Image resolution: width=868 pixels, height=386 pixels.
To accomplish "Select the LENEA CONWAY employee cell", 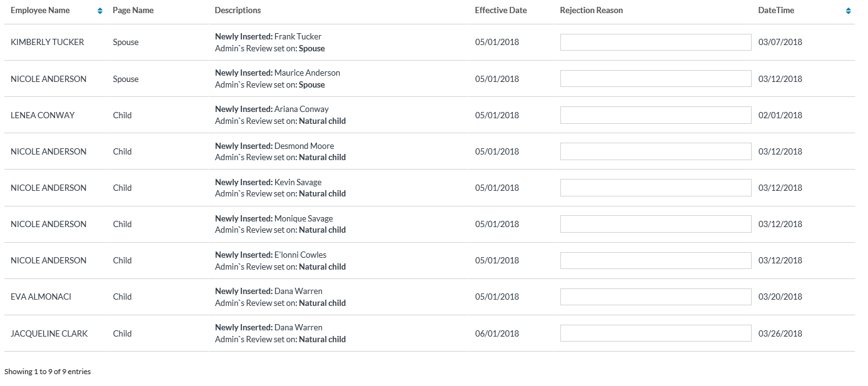I will [x=43, y=115].
